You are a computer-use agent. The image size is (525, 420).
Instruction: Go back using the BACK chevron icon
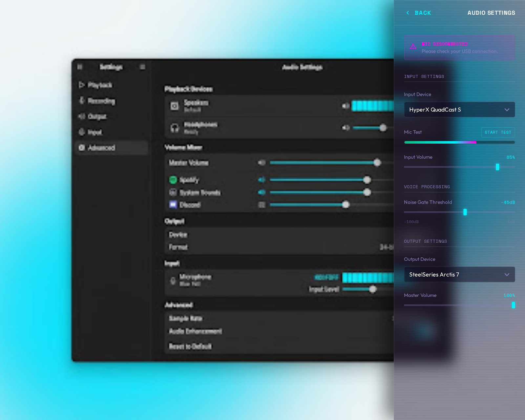(408, 13)
